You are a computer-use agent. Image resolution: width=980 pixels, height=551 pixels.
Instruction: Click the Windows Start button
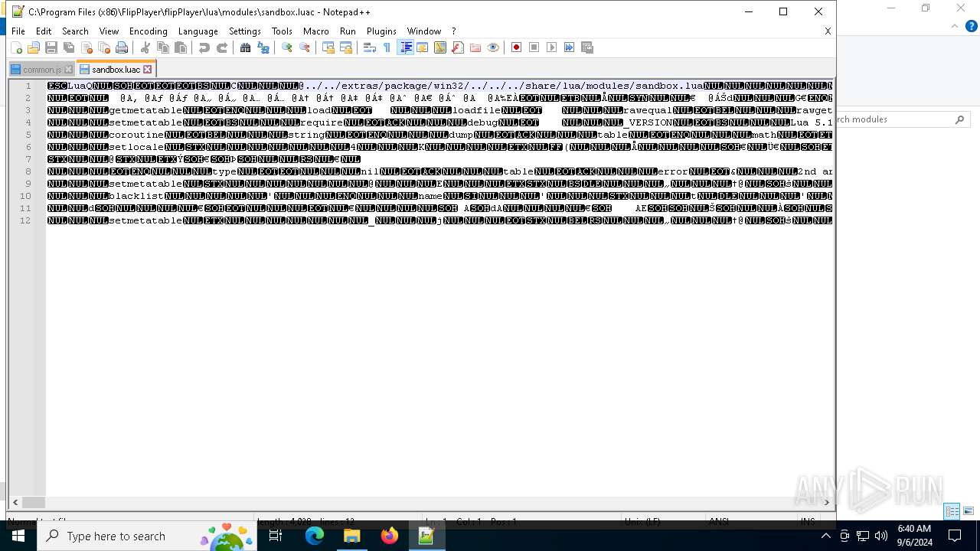coord(18,536)
